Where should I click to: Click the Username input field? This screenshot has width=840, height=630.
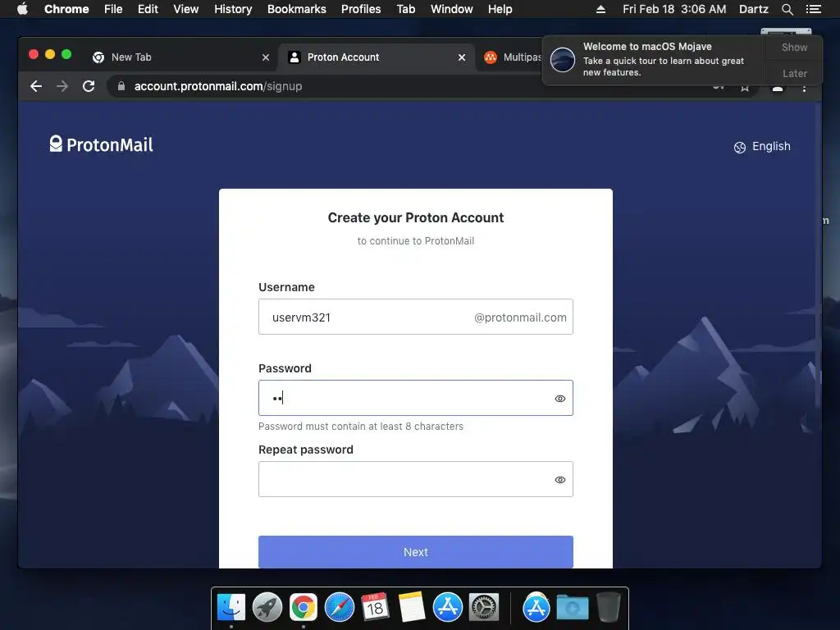416,317
